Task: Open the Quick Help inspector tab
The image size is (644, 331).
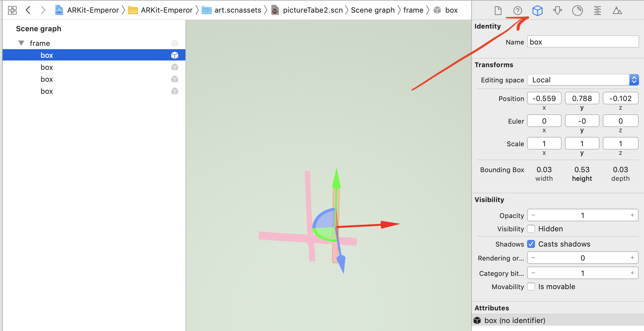Action: tap(517, 11)
